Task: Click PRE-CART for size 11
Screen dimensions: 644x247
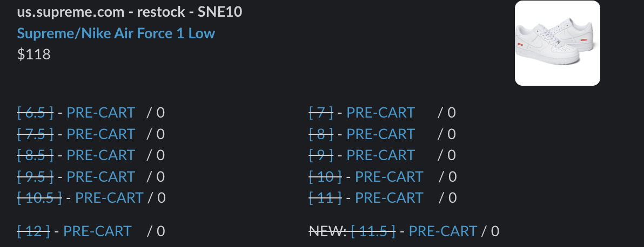Action: click(x=389, y=198)
